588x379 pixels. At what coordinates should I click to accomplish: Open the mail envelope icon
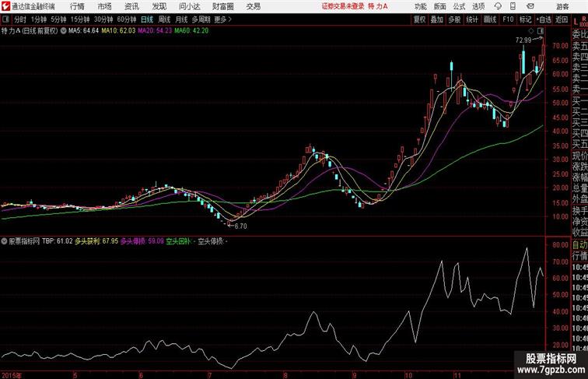pyautogui.click(x=530, y=6)
